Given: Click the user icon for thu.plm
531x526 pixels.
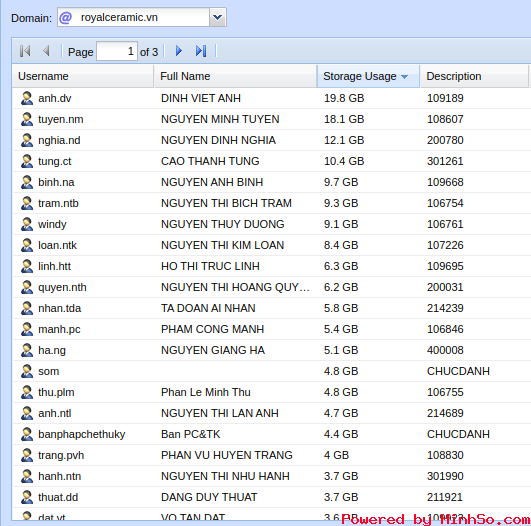Looking at the screenshot, I should [x=27, y=392].
